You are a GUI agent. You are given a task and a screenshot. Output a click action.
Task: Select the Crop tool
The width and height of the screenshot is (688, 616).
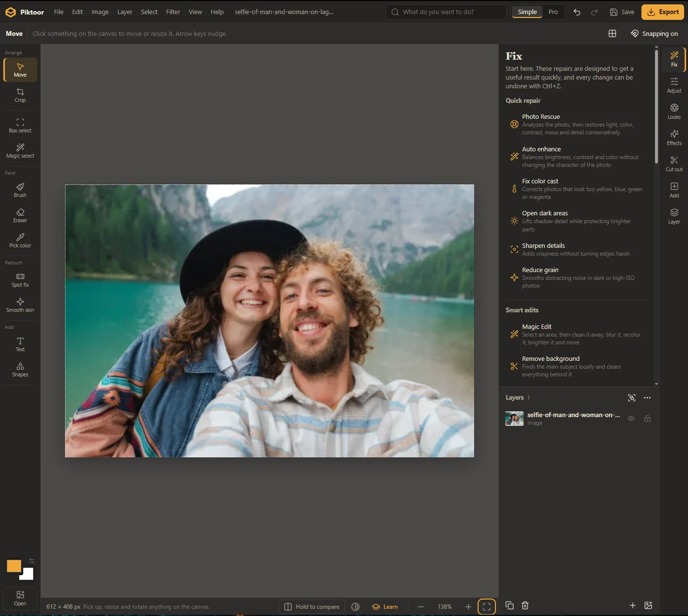point(20,95)
